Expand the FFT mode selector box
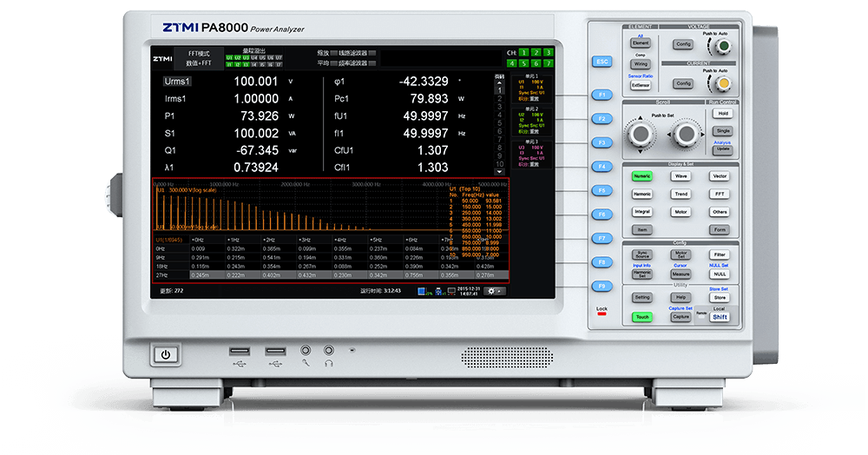The width and height of the screenshot is (868, 455). pos(198,58)
